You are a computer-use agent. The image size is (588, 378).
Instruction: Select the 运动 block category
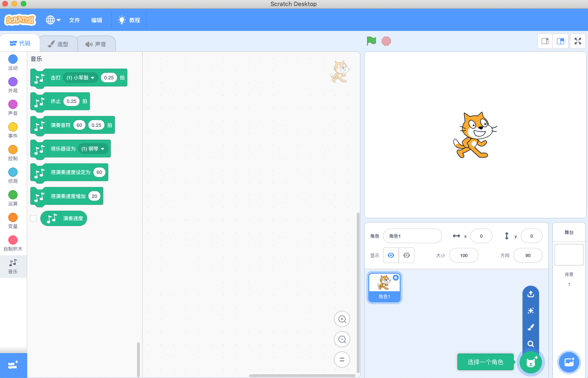[13, 62]
